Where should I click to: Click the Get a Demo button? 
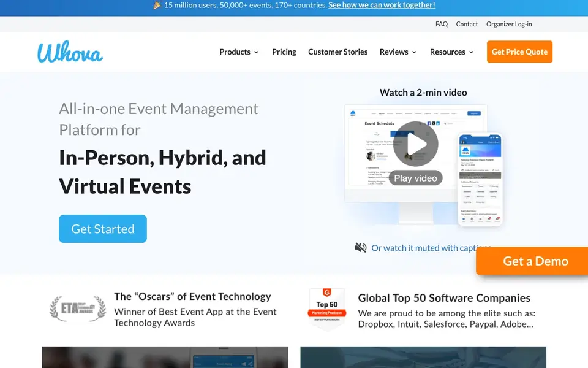(x=532, y=261)
